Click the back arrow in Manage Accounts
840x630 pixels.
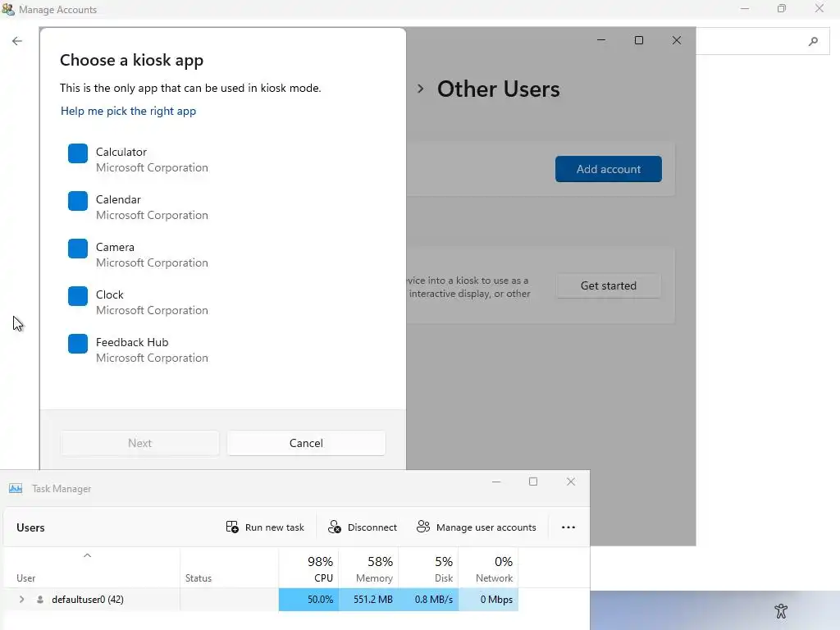[x=17, y=41]
